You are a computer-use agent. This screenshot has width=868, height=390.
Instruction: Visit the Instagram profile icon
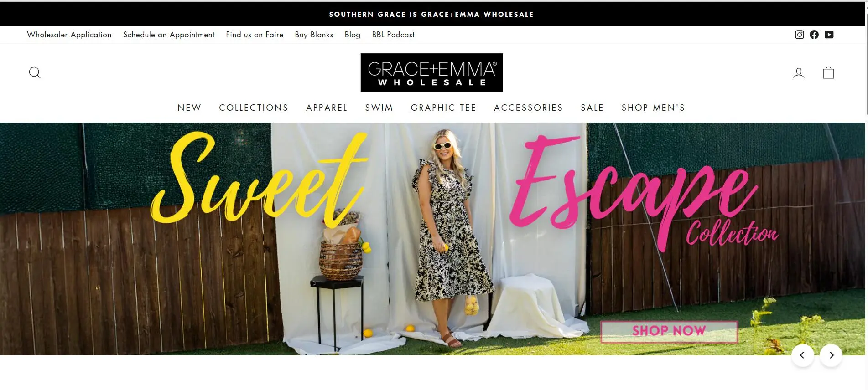(x=799, y=35)
